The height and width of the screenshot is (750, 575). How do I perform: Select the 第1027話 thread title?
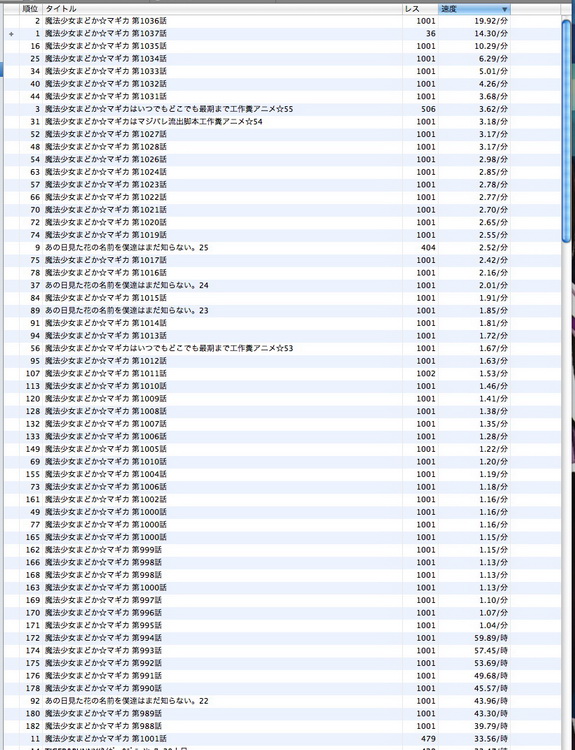click(106, 134)
